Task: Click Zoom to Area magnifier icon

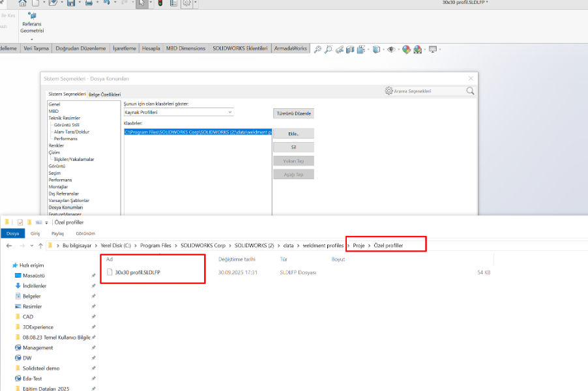Action: point(329,50)
